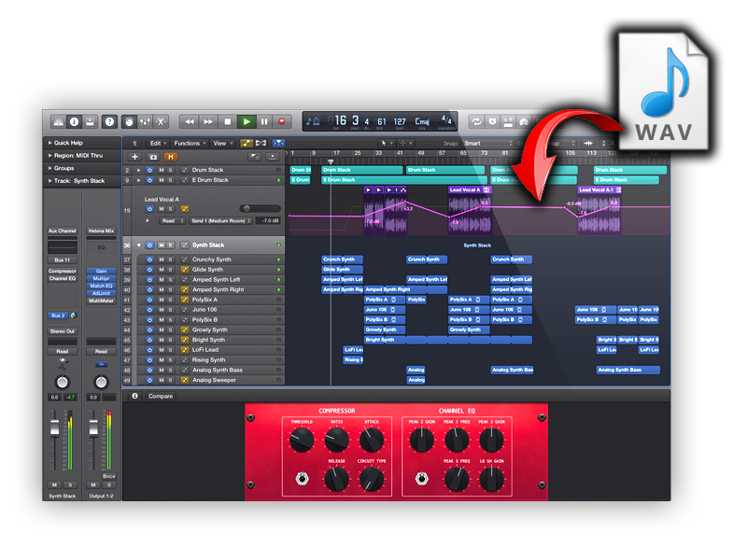Click the red Record button
Viewport: 747px width, 560px height.
point(282,122)
